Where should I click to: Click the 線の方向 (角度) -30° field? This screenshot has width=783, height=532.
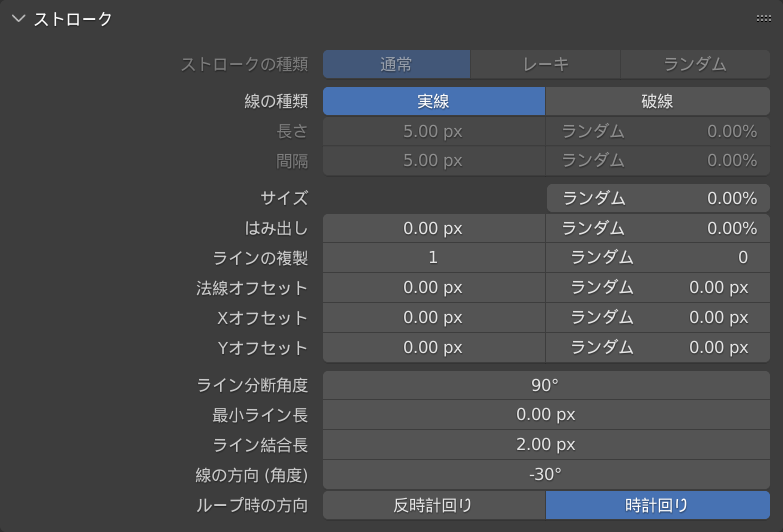click(x=545, y=474)
